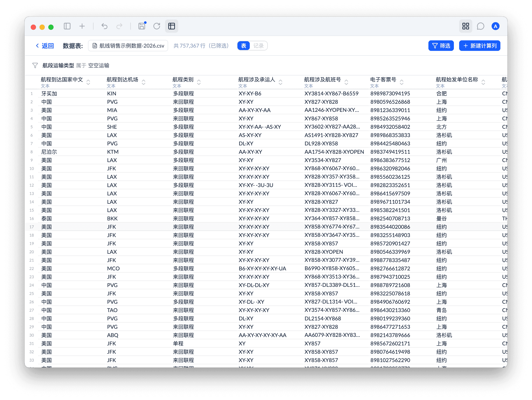The image size is (532, 400).
Task: Select row number 17
Action: 32,227
